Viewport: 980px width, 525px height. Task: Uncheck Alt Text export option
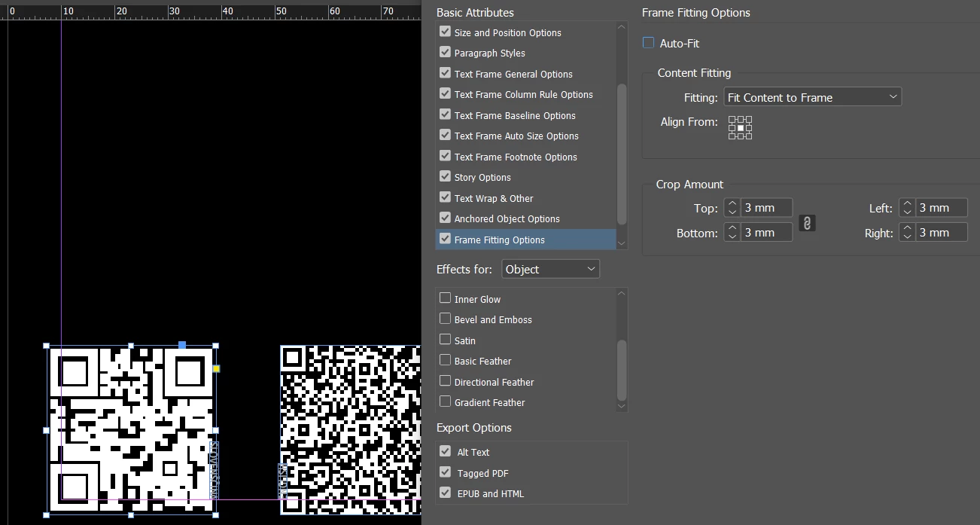pyautogui.click(x=446, y=451)
